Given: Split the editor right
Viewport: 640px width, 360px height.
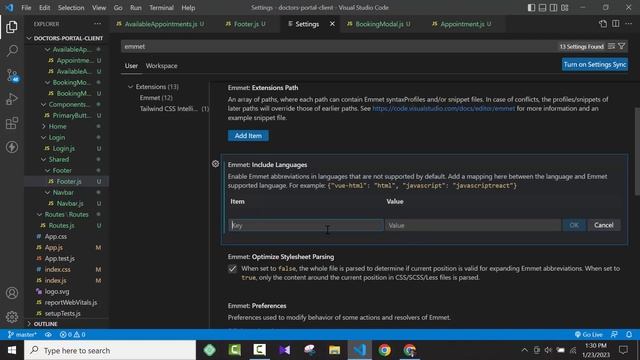Looking at the screenshot, I should click(616, 24).
